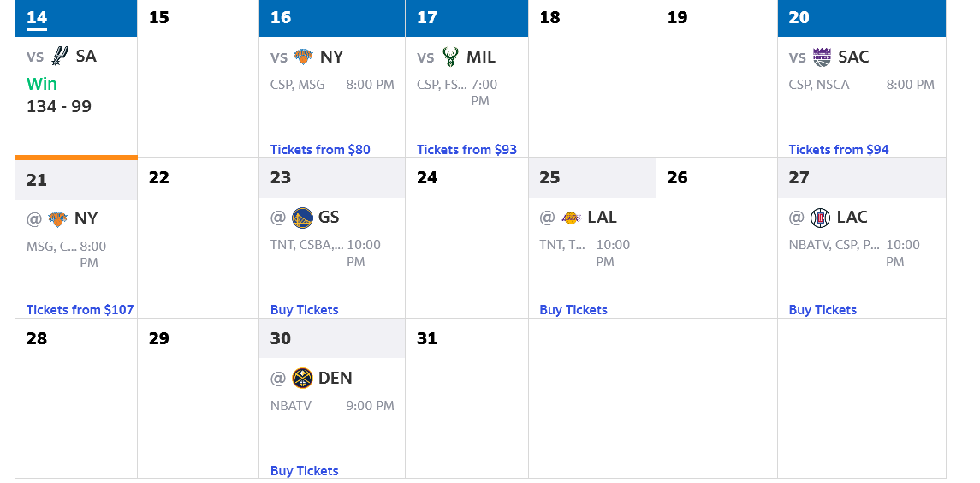The height and width of the screenshot is (483, 980).
Task: Buy tickets for Golden State game
Action: point(305,310)
